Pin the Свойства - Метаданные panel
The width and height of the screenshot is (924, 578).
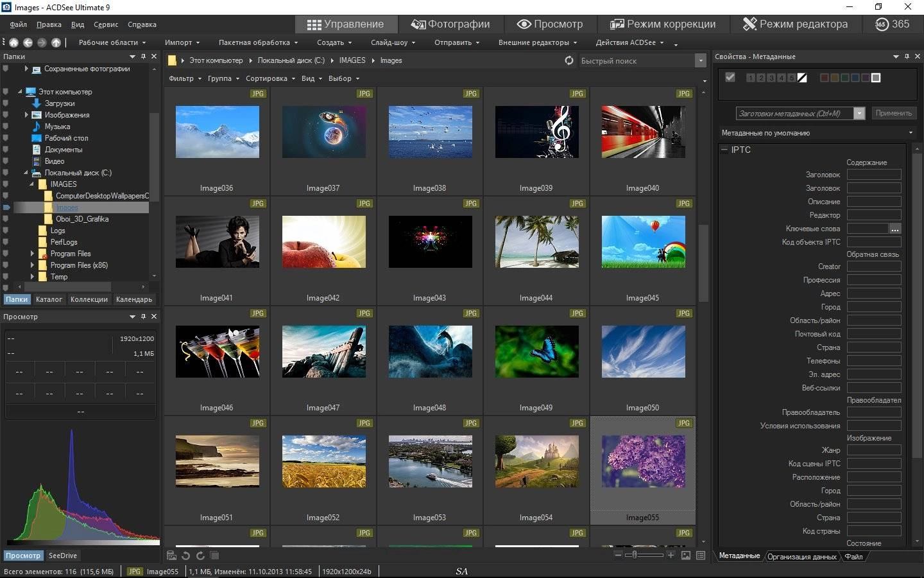coord(907,57)
